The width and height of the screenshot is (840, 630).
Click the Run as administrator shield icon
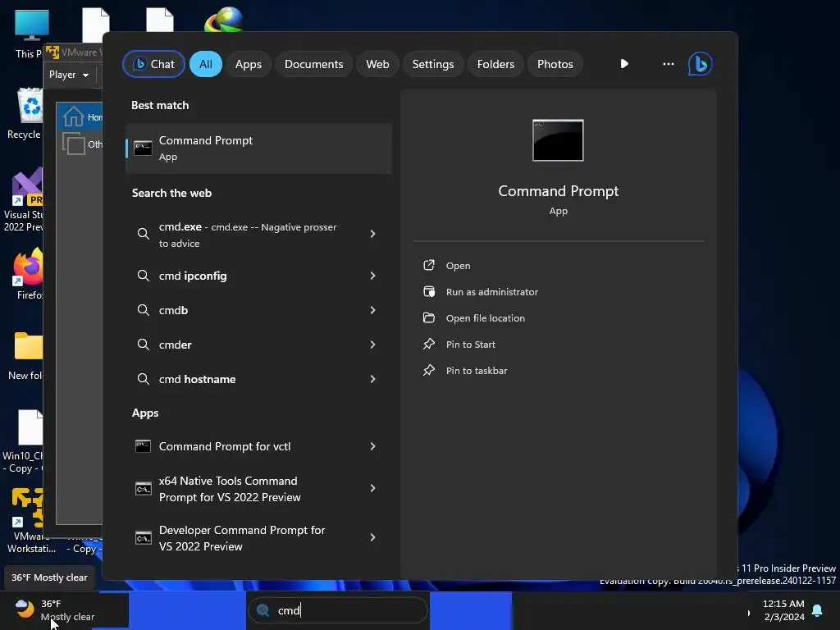428,291
